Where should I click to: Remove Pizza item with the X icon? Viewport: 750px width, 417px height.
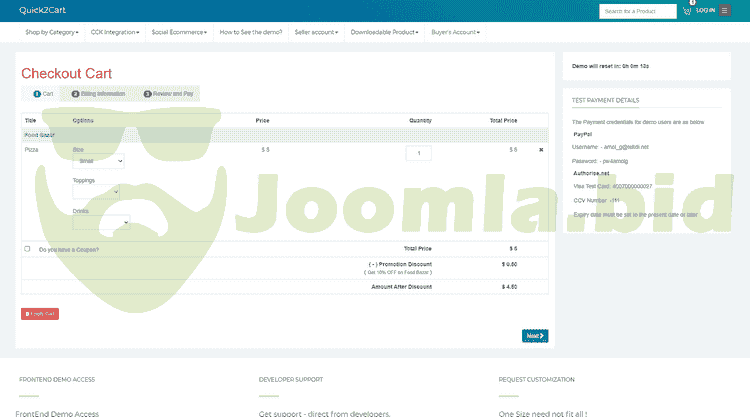(541, 150)
